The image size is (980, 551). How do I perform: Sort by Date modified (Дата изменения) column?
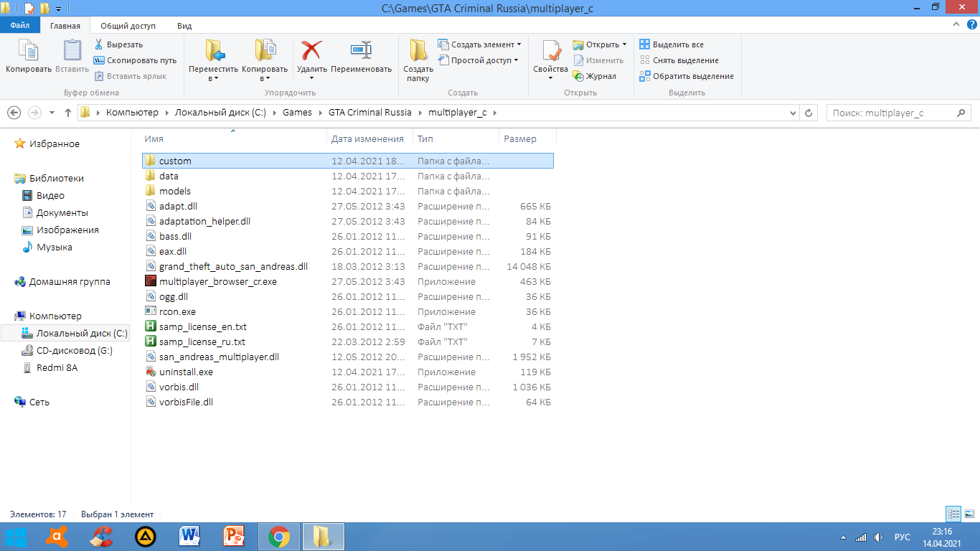(x=369, y=138)
